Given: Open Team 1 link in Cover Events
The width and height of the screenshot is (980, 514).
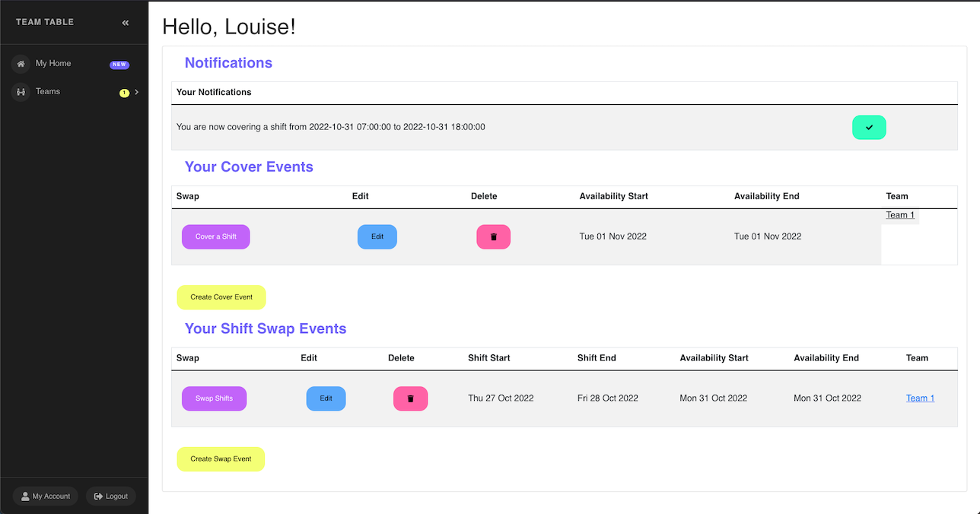Looking at the screenshot, I should 900,215.
